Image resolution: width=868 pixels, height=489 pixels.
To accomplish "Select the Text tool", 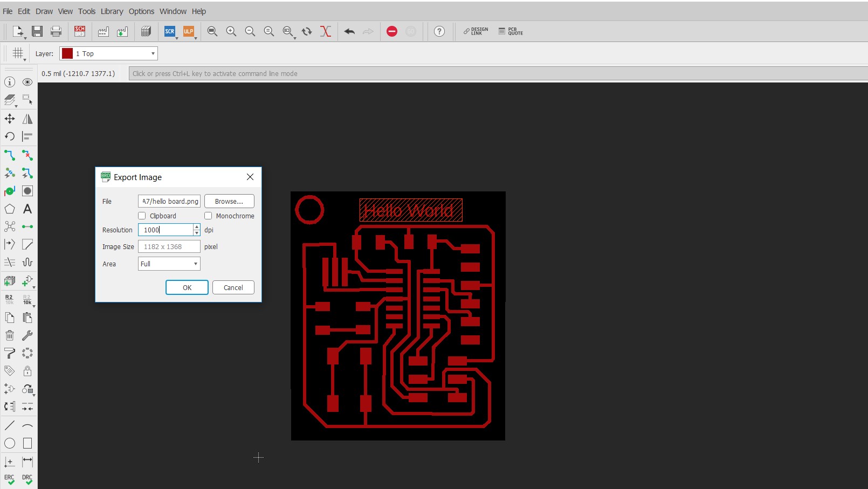I will pos(27,209).
